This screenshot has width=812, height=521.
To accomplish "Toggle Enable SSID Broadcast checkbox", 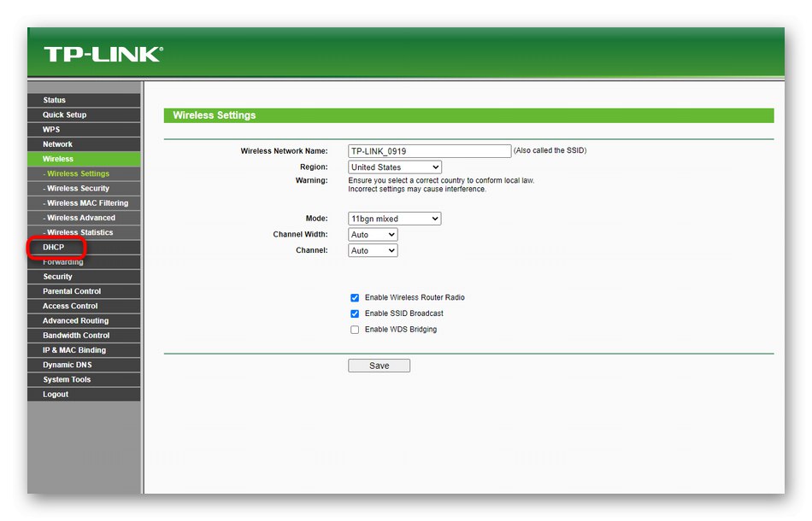I will point(355,314).
